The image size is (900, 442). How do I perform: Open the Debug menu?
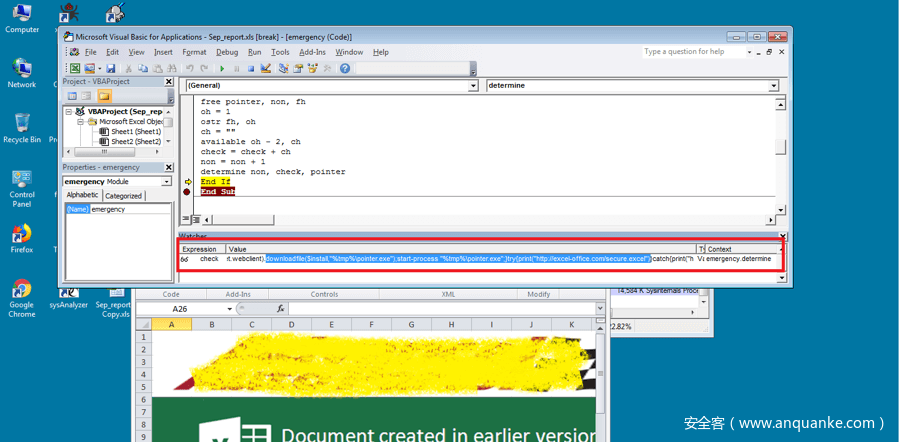(x=227, y=52)
